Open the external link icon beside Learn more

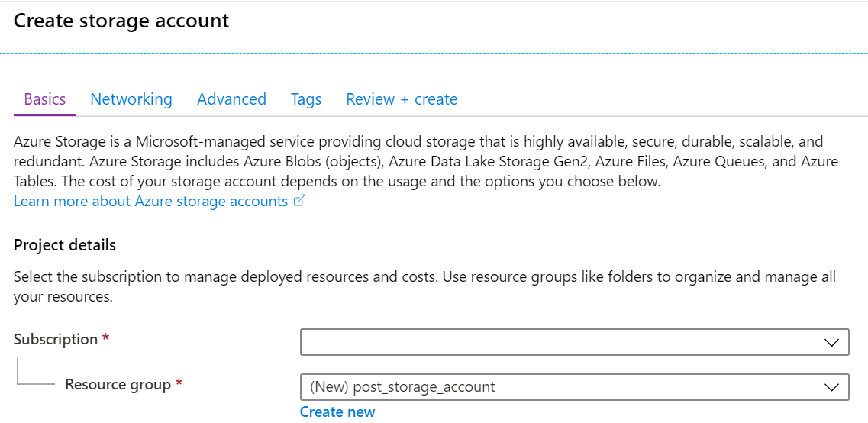299,201
